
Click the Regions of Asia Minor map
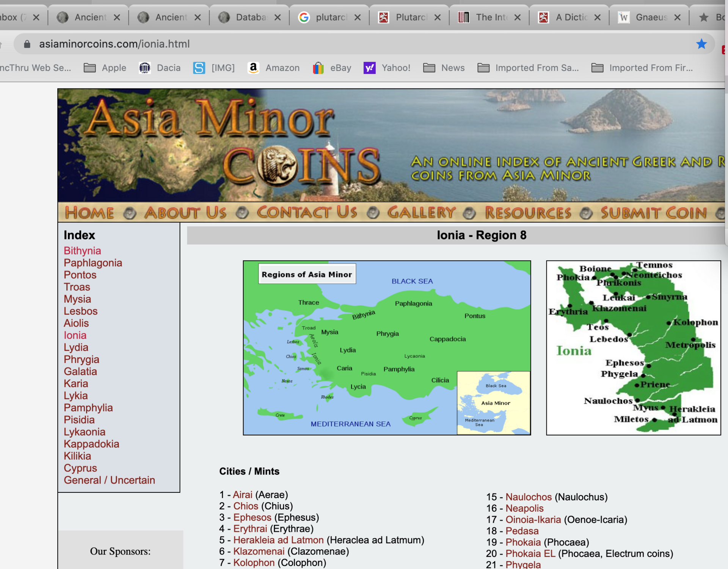click(386, 347)
